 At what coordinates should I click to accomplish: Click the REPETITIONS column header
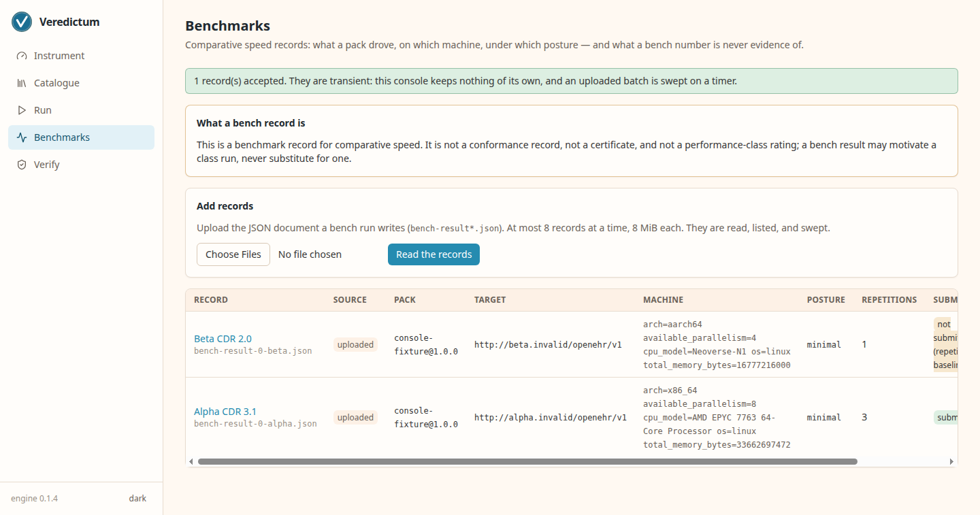(889, 300)
